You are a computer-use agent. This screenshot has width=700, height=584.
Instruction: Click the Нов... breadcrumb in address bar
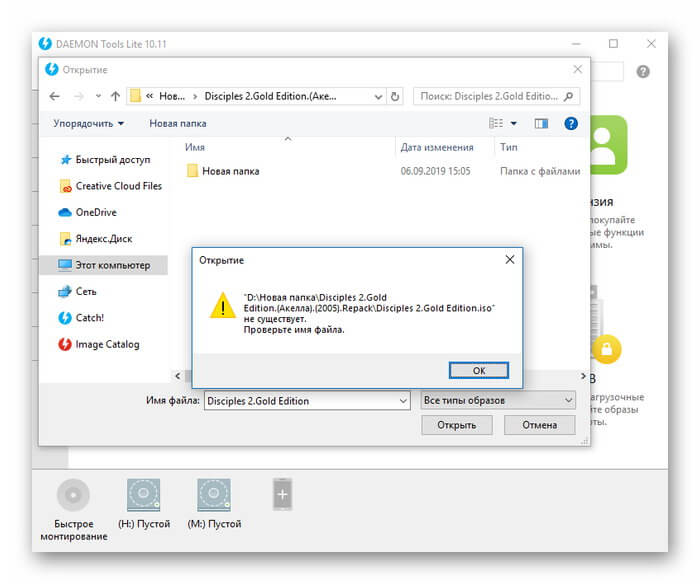172,96
